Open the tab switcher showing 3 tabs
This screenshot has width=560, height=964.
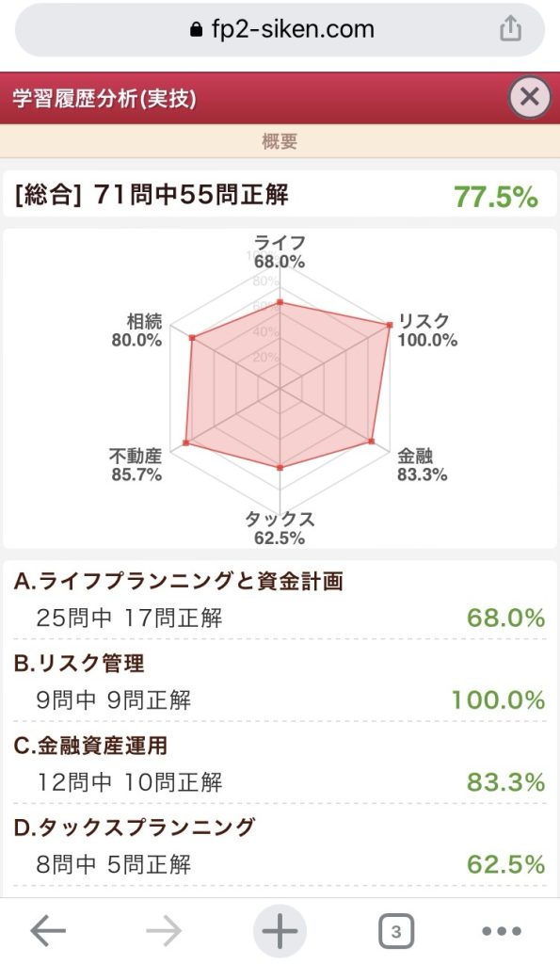pyautogui.click(x=396, y=930)
